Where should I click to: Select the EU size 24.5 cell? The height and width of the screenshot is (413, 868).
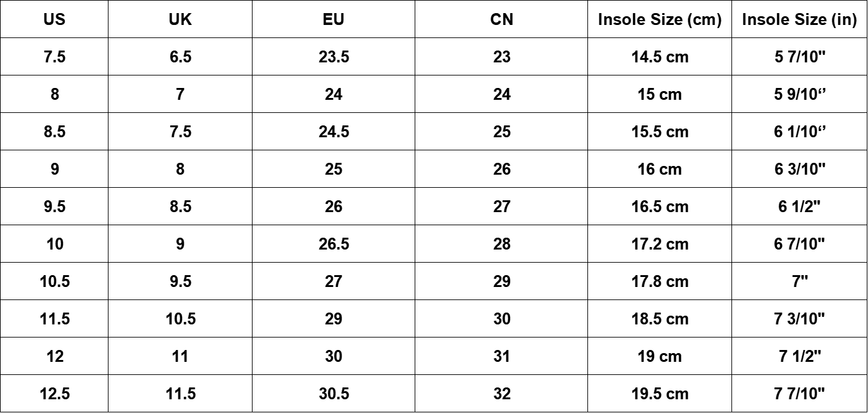(334, 132)
